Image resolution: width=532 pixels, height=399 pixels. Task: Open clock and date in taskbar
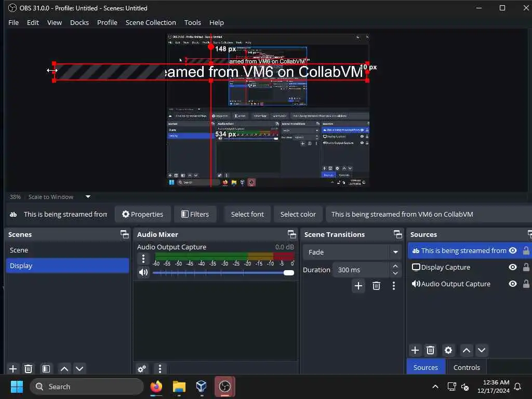494,387
